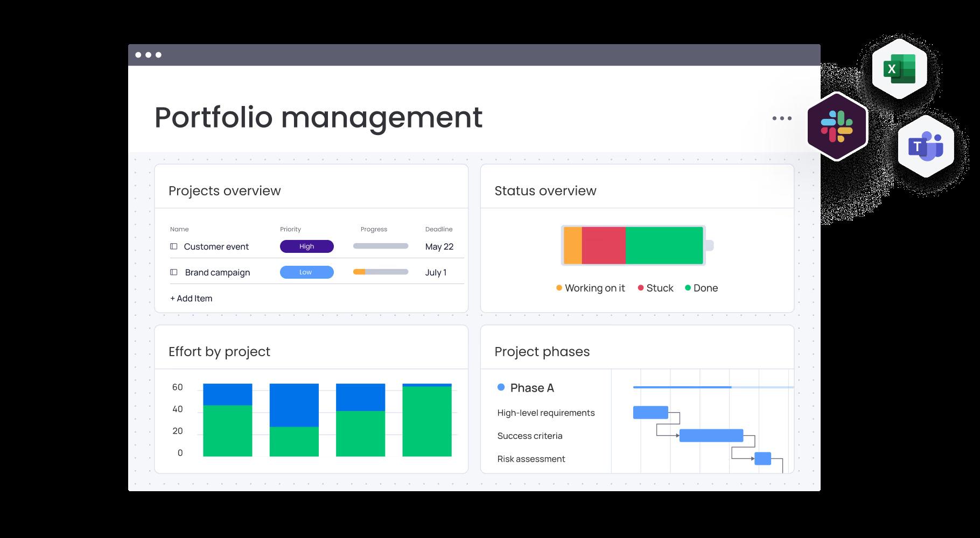Click the Customer event item icon
980x538 pixels.
point(173,246)
